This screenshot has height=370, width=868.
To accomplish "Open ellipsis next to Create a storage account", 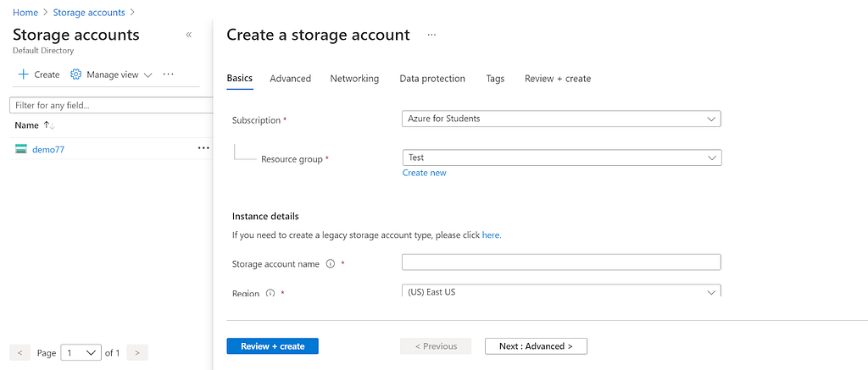I will (431, 35).
